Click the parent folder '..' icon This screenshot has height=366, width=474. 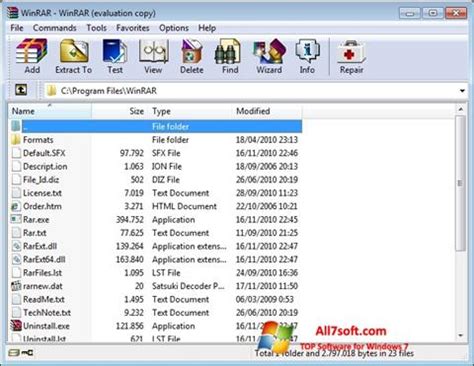point(16,126)
